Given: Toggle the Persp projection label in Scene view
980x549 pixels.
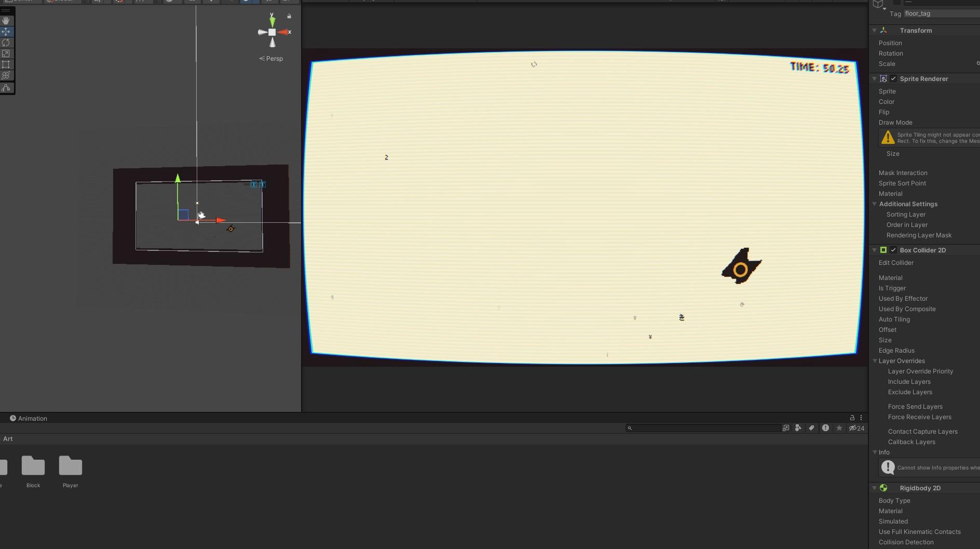Looking at the screenshot, I should pyautogui.click(x=271, y=59).
